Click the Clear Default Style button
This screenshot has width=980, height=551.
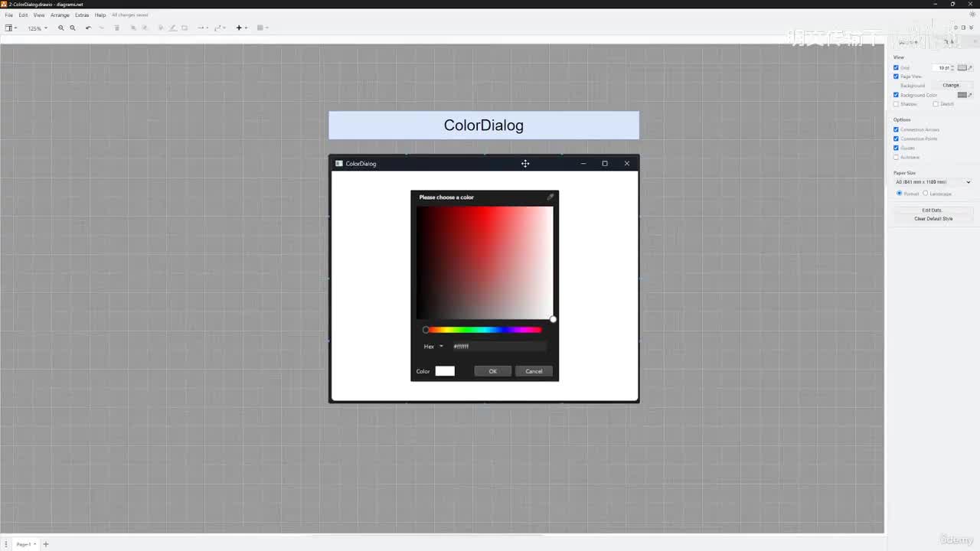[x=933, y=219]
